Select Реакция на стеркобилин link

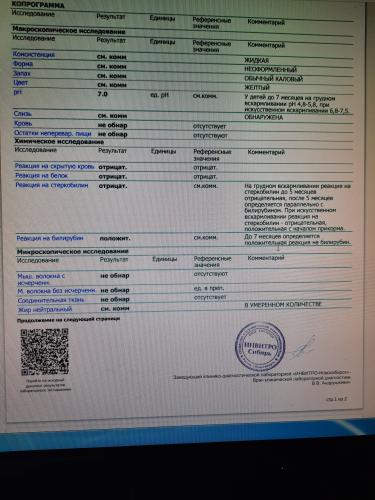tap(52, 185)
